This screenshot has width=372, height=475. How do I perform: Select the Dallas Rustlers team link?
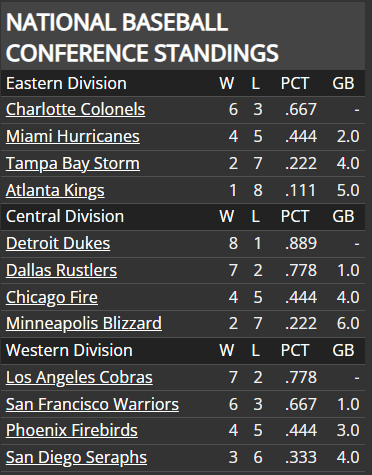tap(61, 270)
